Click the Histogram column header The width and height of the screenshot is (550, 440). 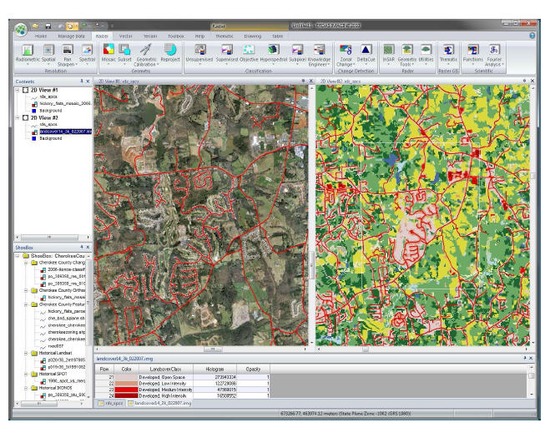[x=215, y=369]
